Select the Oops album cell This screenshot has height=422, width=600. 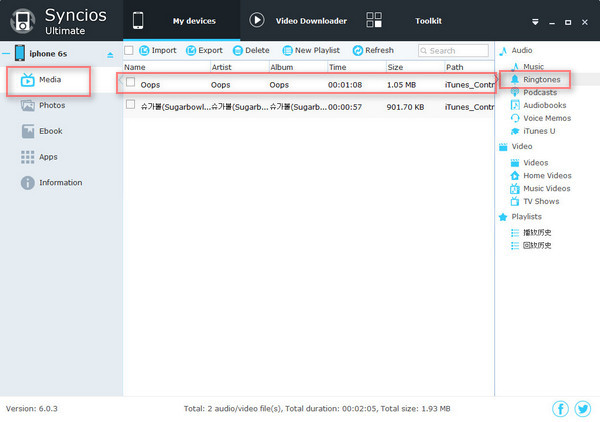click(x=279, y=85)
